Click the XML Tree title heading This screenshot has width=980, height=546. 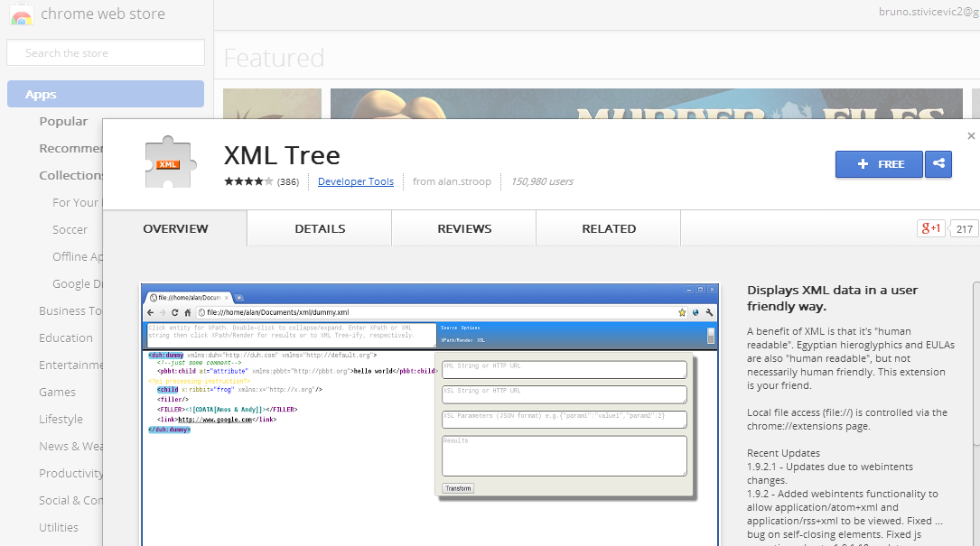pyautogui.click(x=282, y=155)
